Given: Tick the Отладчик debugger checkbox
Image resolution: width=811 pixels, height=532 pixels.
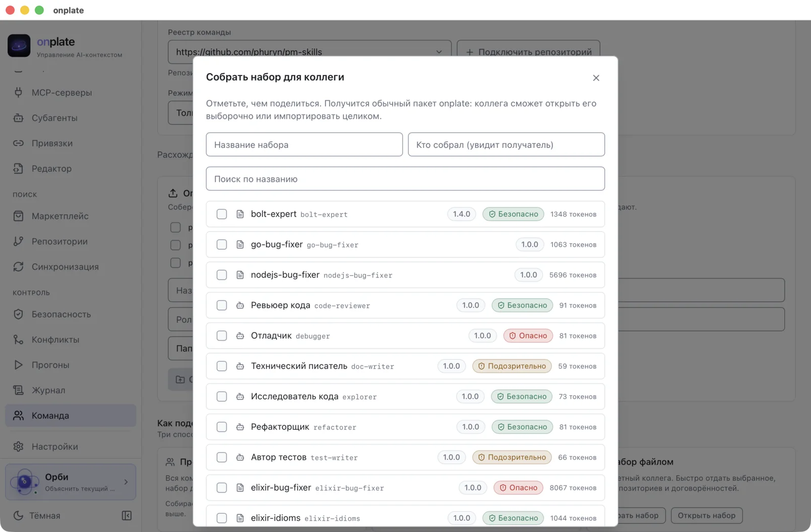Looking at the screenshot, I should [x=222, y=336].
